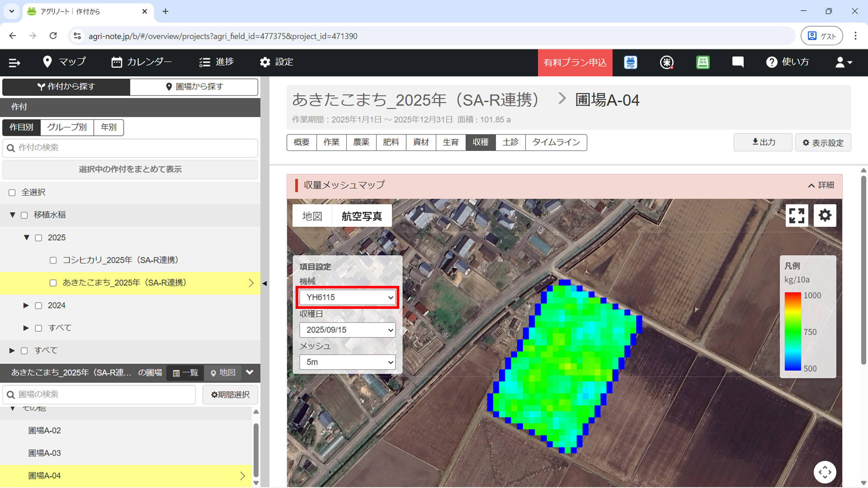
Task: Open the user account dropdown menu
Action: (x=844, y=62)
